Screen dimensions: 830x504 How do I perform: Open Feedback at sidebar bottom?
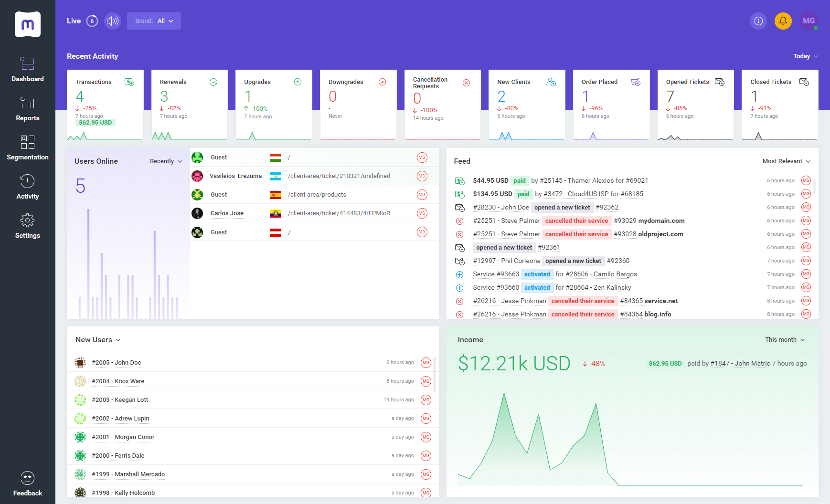coord(28,484)
